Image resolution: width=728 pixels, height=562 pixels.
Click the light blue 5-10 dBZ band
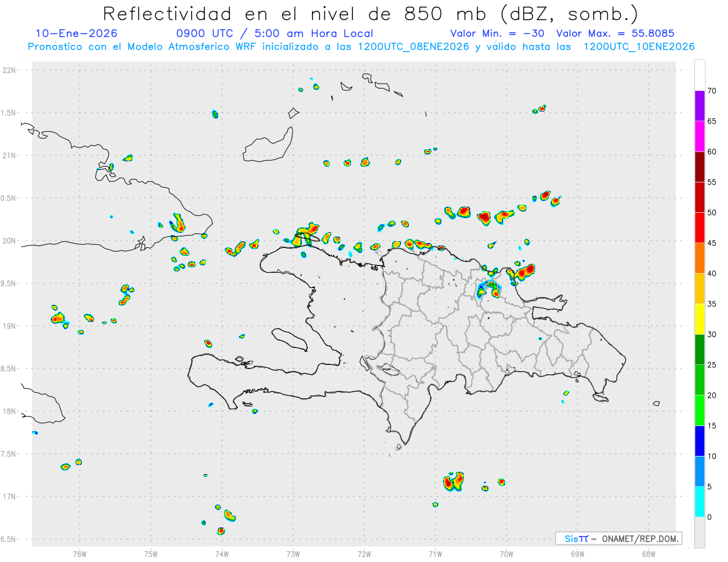coord(699,471)
